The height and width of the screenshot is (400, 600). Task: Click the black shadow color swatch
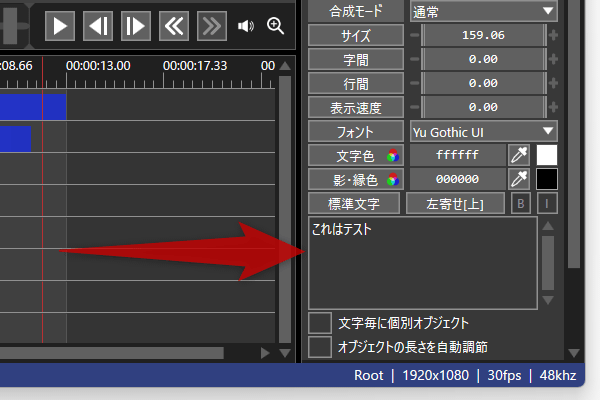pos(547,179)
